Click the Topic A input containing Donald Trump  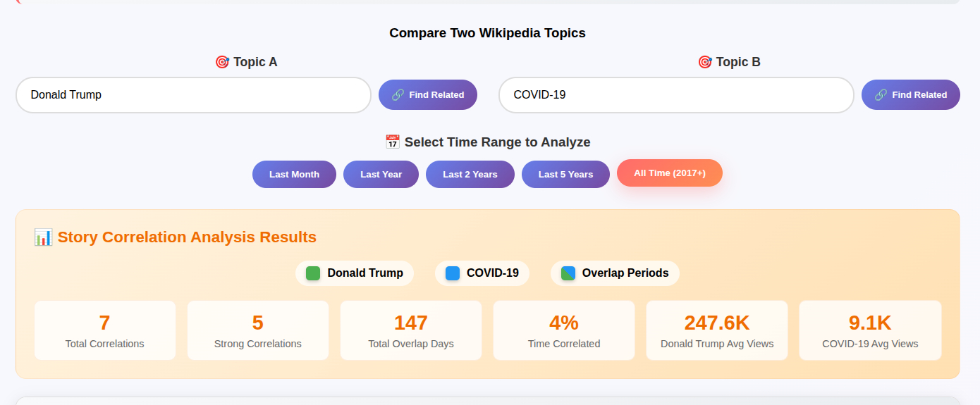click(193, 95)
